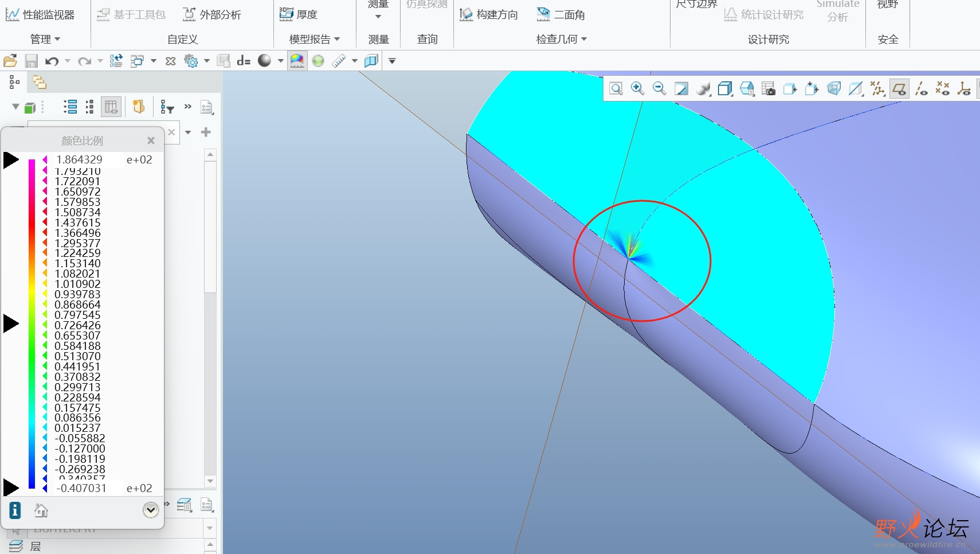Viewport: 980px width, 554px height.
Task: Click the bottom black marker of color scale
Action: tap(11, 487)
